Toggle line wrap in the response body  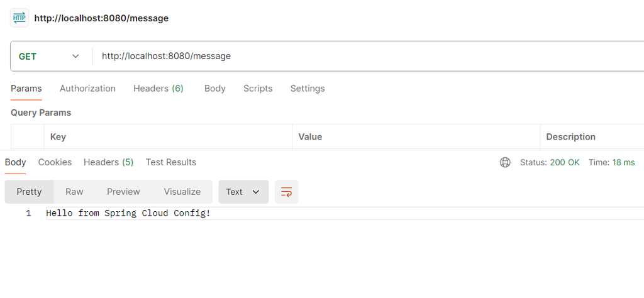pyautogui.click(x=286, y=192)
